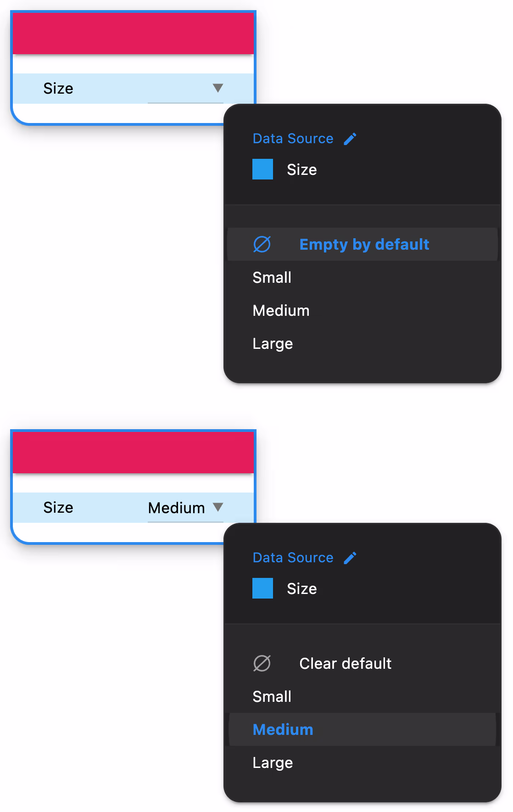Select Medium in the bottom options list
513x812 pixels.
point(283,729)
